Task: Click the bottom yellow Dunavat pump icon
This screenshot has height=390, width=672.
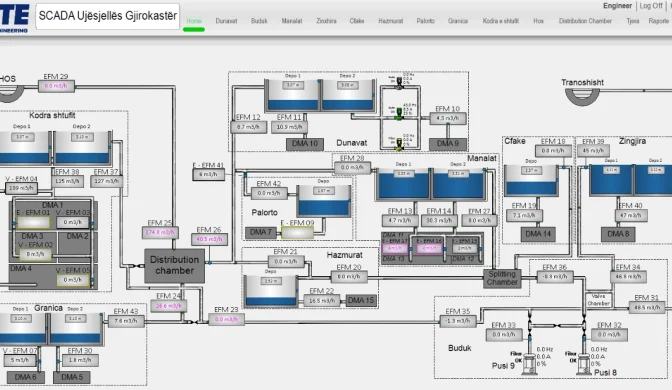Action: click(399, 144)
